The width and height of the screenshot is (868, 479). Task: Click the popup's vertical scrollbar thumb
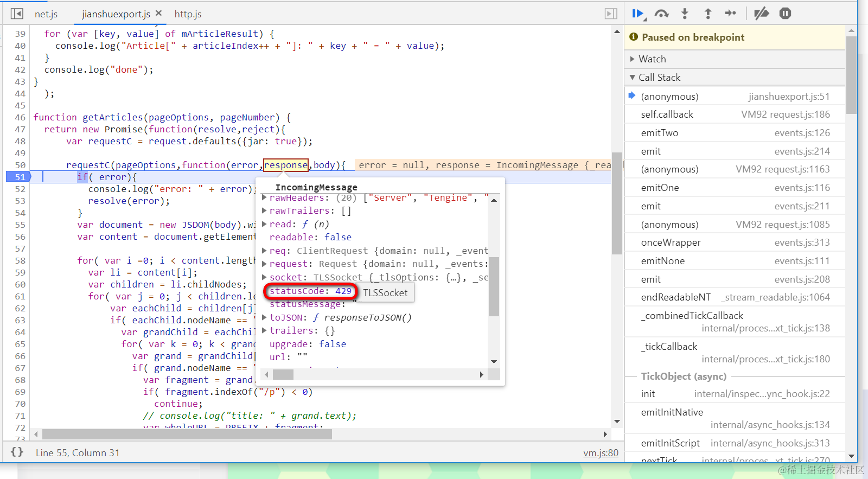pos(494,286)
